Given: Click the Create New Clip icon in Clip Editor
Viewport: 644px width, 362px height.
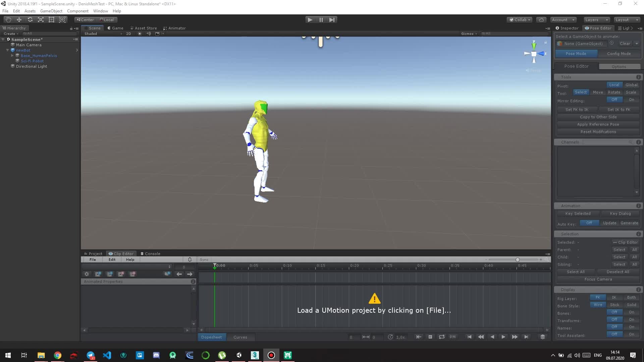Looking at the screenshot, I should coord(98,274).
